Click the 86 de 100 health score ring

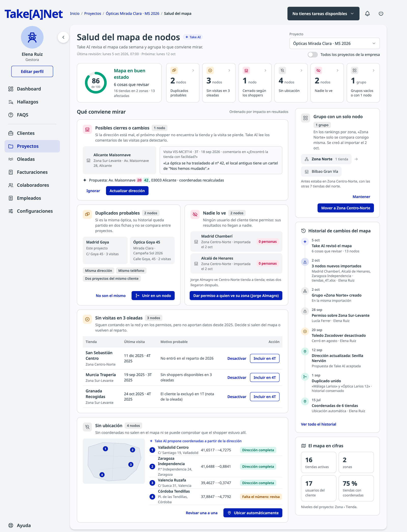click(x=96, y=83)
